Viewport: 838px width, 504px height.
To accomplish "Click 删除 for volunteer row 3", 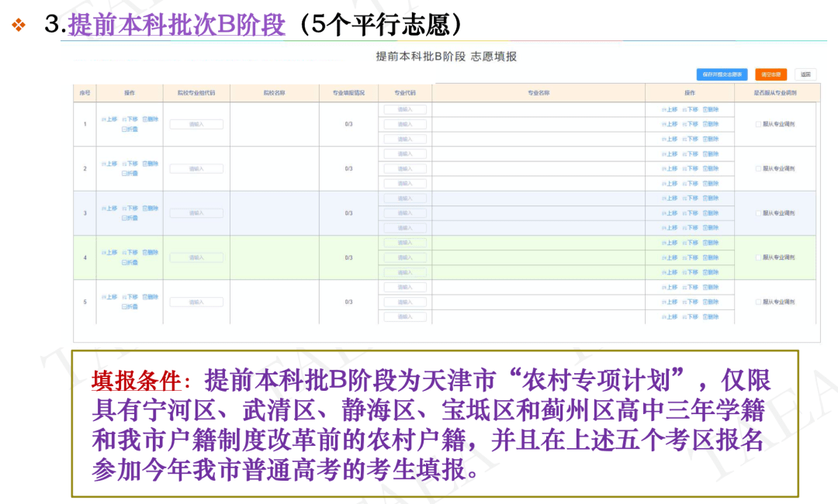I will point(151,208).
